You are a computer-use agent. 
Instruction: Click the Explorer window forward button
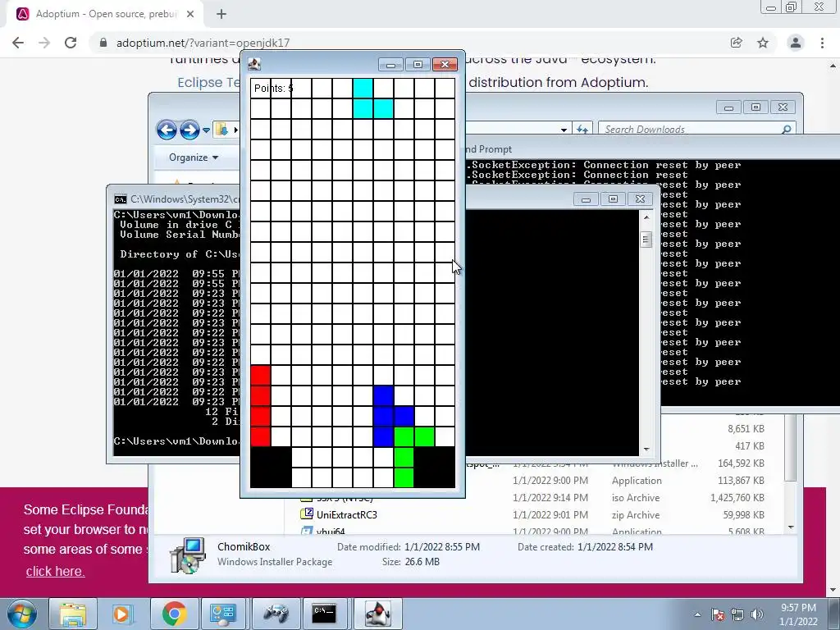[189, 130]
